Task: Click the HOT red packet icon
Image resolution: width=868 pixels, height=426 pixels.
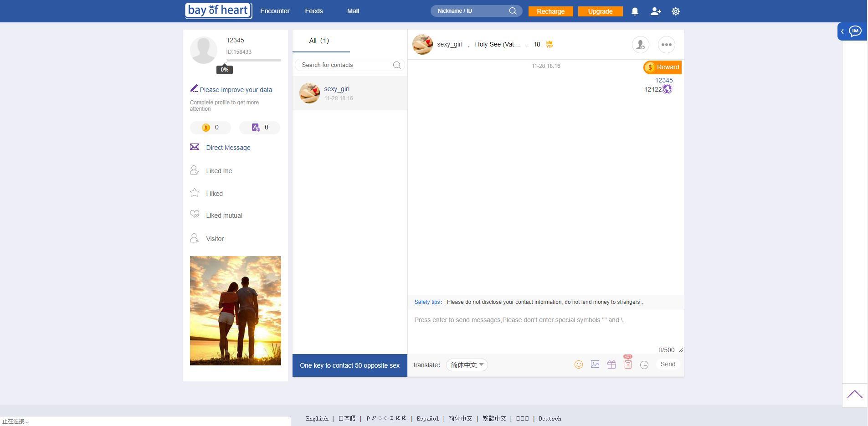Action: click(628, 364)
